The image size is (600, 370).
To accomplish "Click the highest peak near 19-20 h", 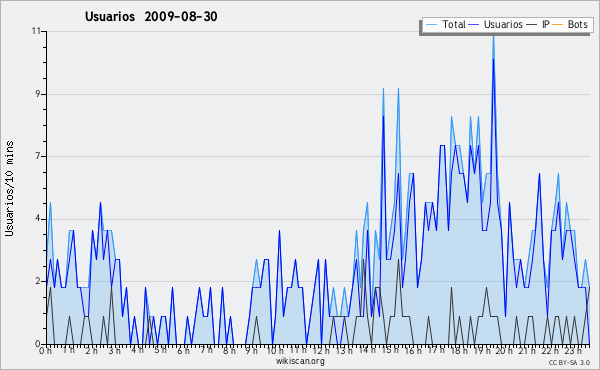I will pos(493,37).
